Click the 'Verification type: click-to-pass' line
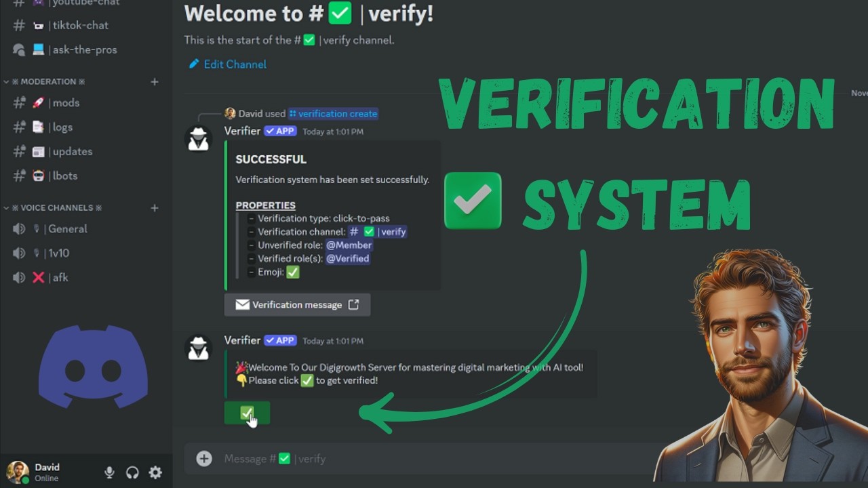868x488 pixels. click(323, 218)
